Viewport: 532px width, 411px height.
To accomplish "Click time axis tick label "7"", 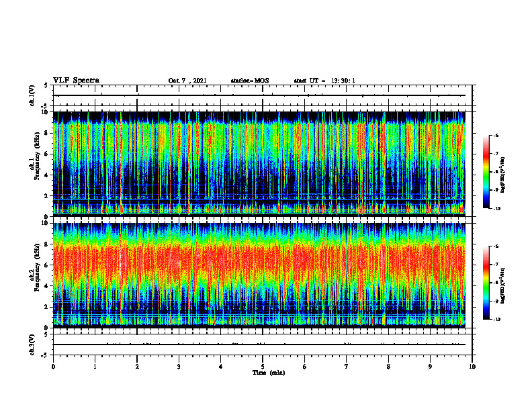I will (347, 367).
